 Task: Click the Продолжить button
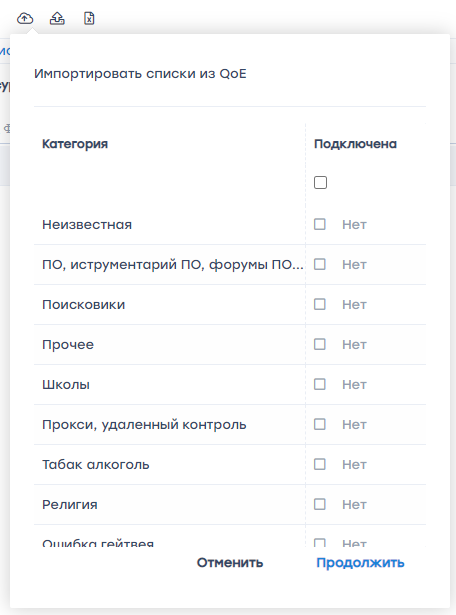(360, 562)
